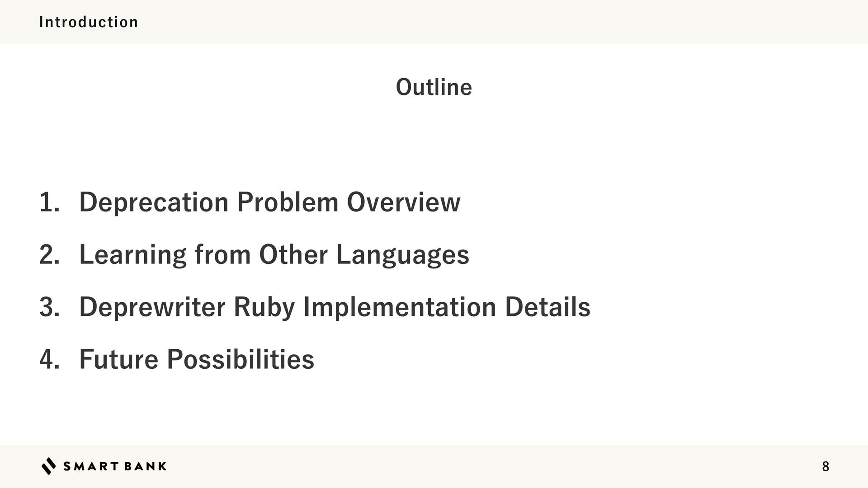Select Deprewriter Ruby Implementation Details item
Image resolution: width=868 pixels, height=488 pixels.
pos(335,307)
